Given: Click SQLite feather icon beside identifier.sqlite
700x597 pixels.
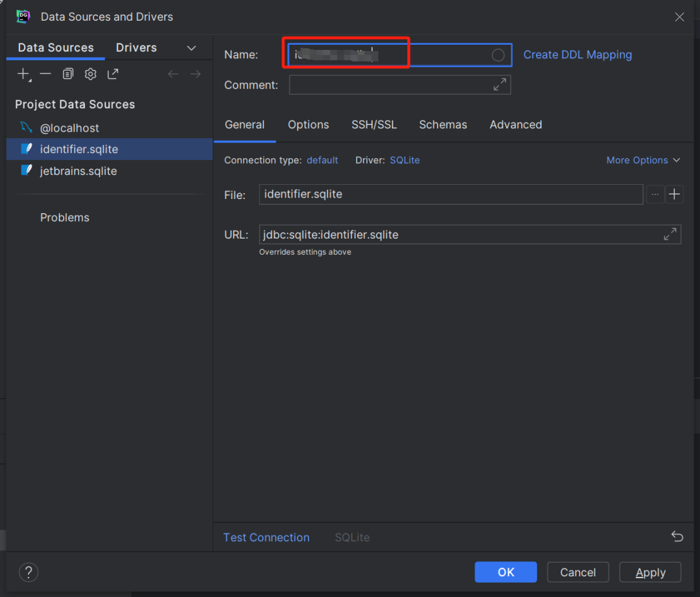Looking at the screenshot, I should point(27,148).
